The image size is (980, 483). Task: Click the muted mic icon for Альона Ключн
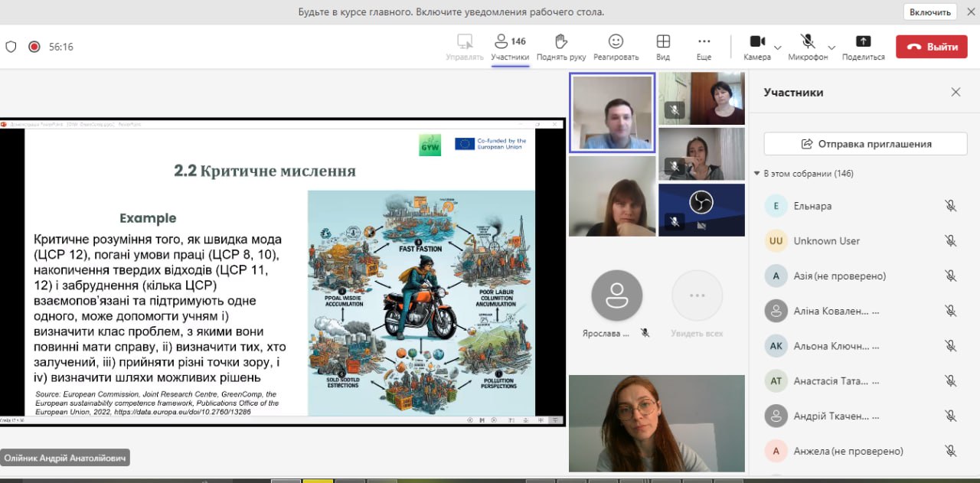click(950, 346)
